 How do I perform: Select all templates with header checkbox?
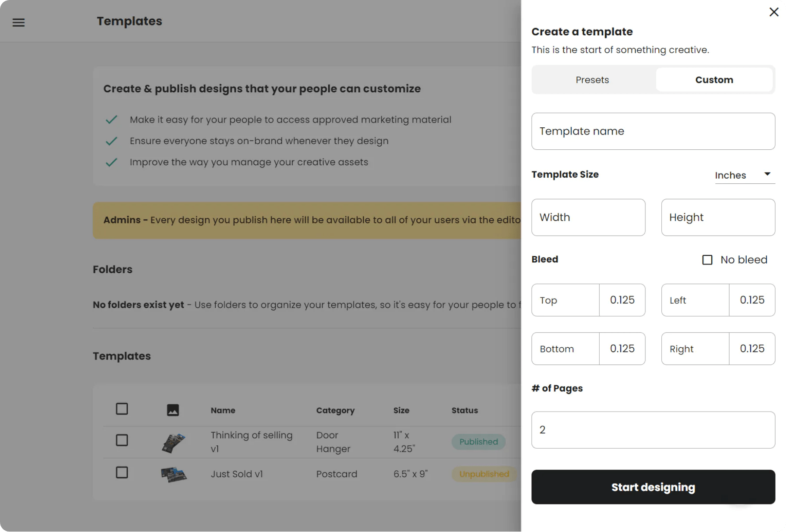click(122, 409)
